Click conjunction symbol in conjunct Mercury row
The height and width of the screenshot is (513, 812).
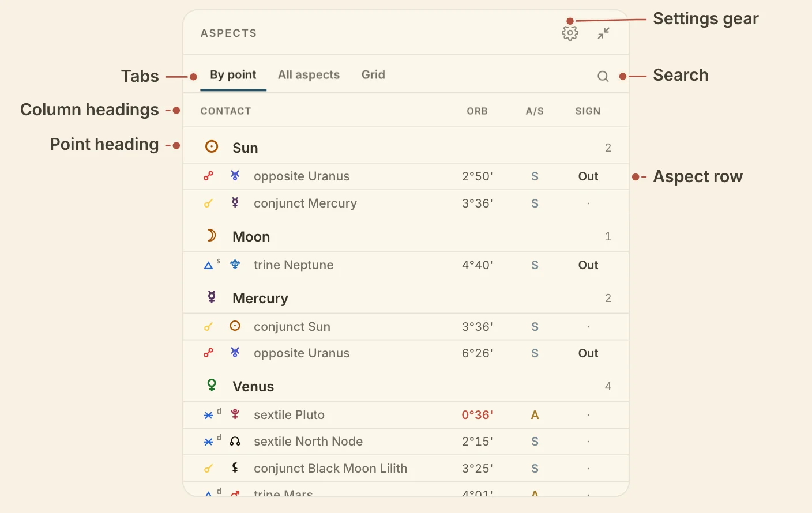pos(209,203)
